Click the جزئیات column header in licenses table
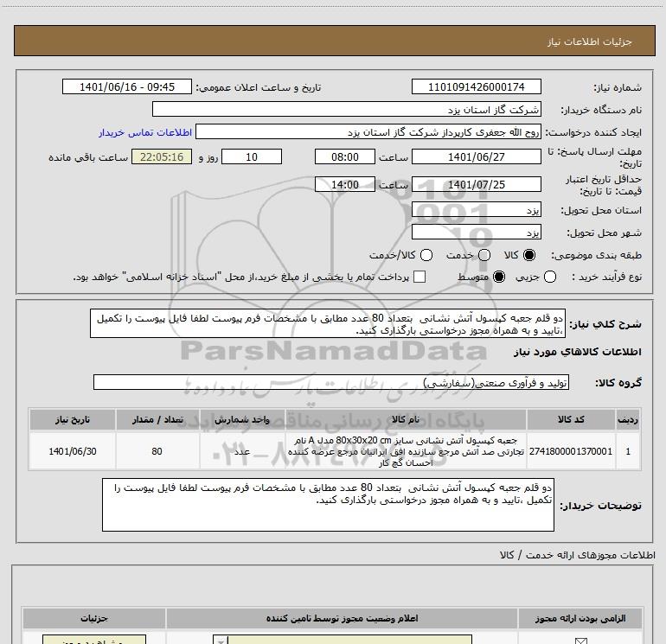The width and height of the screenshot is (666, 644). pos(94,618)
